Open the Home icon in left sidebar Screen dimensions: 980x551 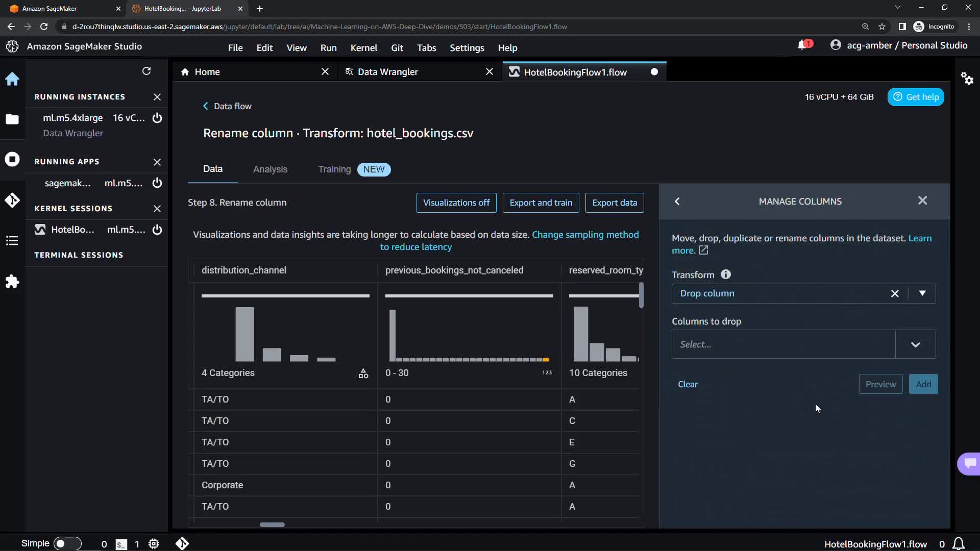[12, 79]
